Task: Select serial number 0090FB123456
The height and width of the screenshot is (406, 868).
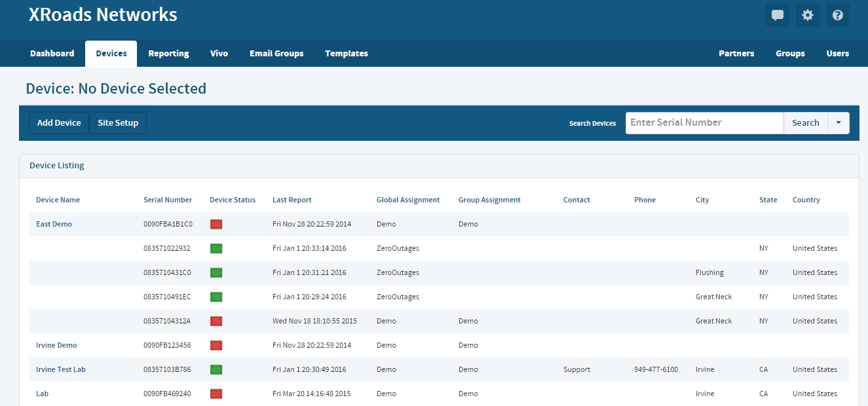Action: [x=167, y=345]
